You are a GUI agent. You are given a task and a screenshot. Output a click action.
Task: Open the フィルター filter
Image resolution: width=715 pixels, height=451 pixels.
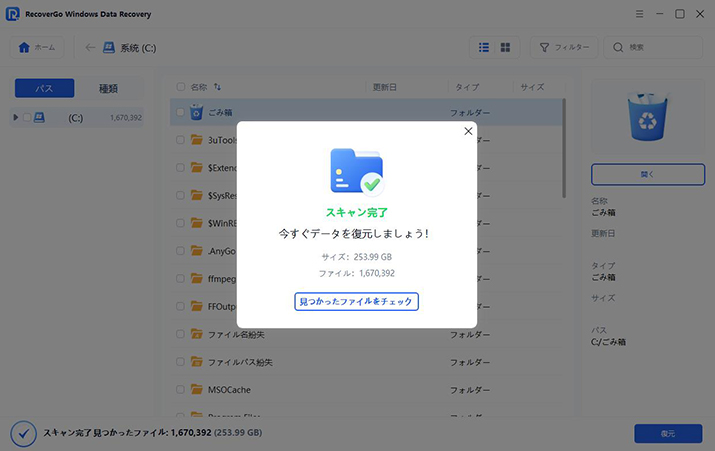[564, 47]
